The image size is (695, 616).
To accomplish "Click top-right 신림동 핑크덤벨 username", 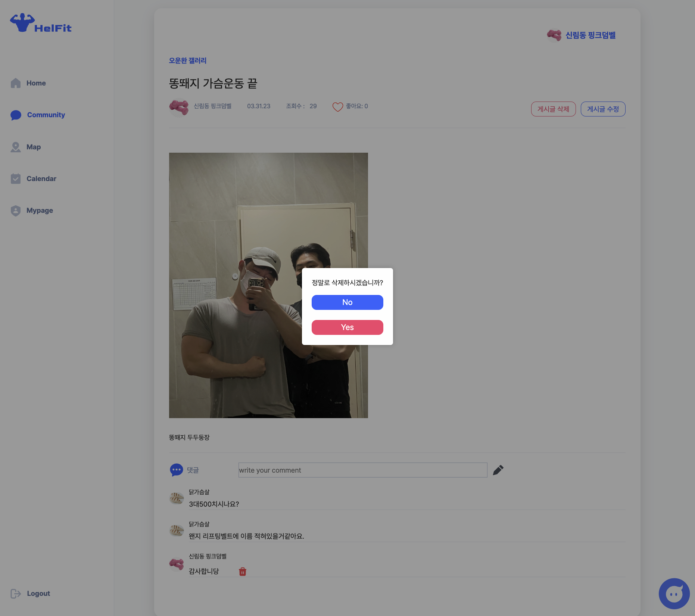I will 590,35.
